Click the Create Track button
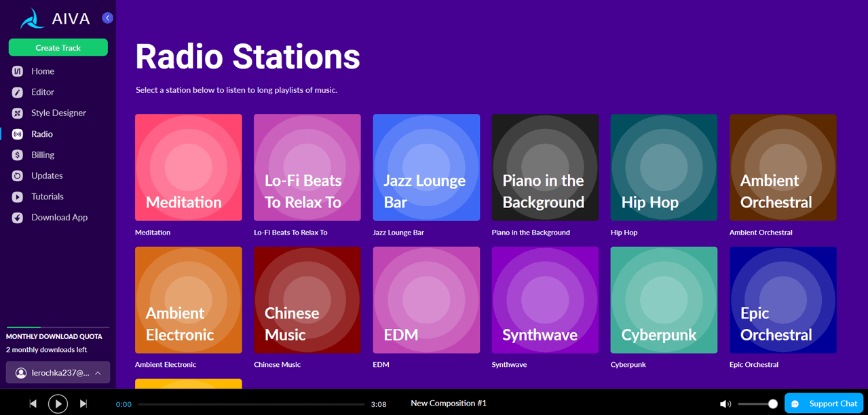 (x=58, y=47)
